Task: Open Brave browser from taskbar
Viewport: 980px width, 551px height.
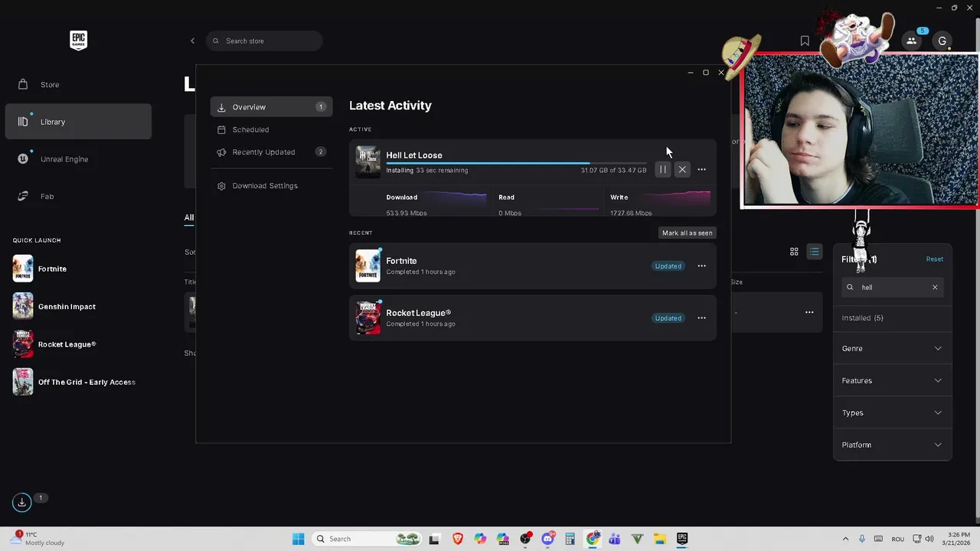Action: [x=458, y=539]
